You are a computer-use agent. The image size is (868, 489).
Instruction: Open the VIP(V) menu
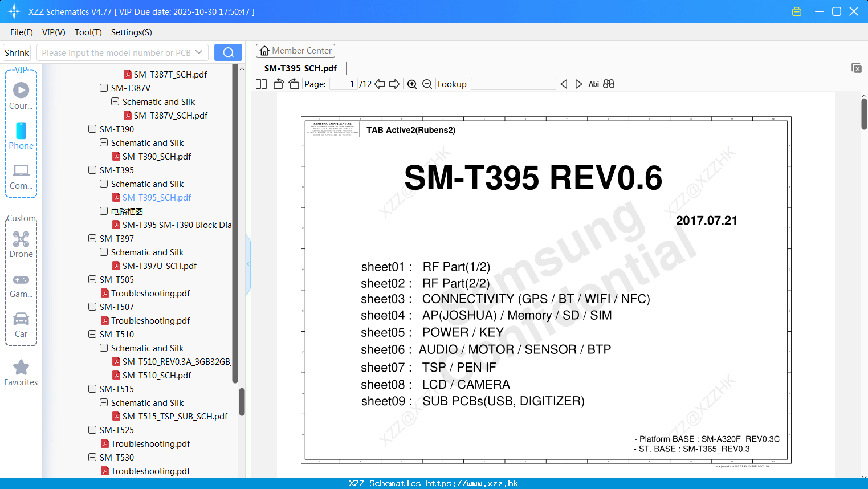pyautogui.click(x=54, y=32)
